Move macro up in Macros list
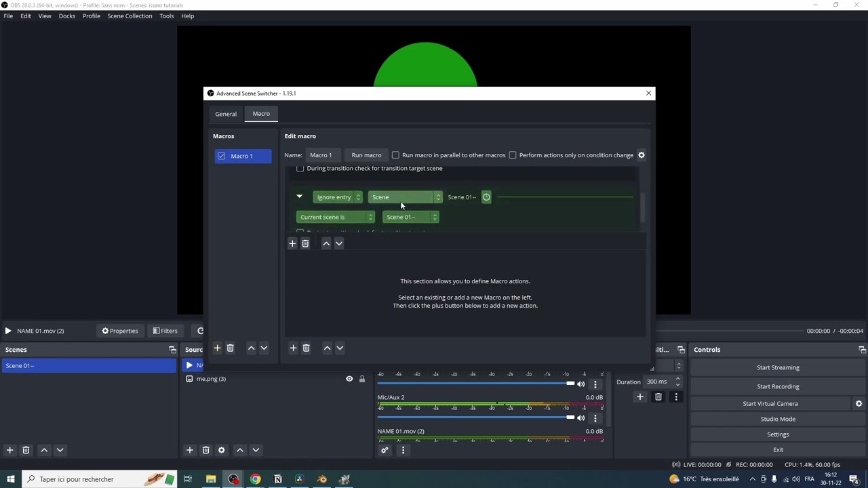Viewport: 868px width, 488px height. 251,348
